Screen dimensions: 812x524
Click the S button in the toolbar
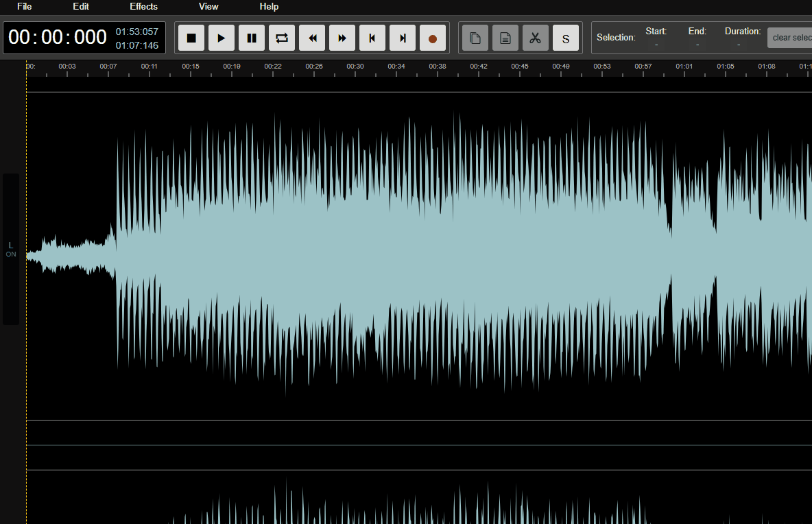pyautogui.click(x=566, y=38)
